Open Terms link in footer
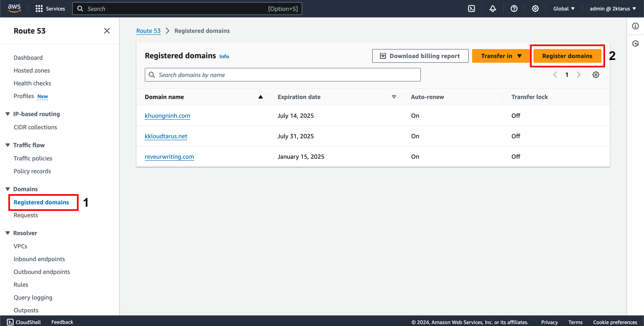This screenshot has height=326, width=644. pyautogui.click(x=575, y=322)
